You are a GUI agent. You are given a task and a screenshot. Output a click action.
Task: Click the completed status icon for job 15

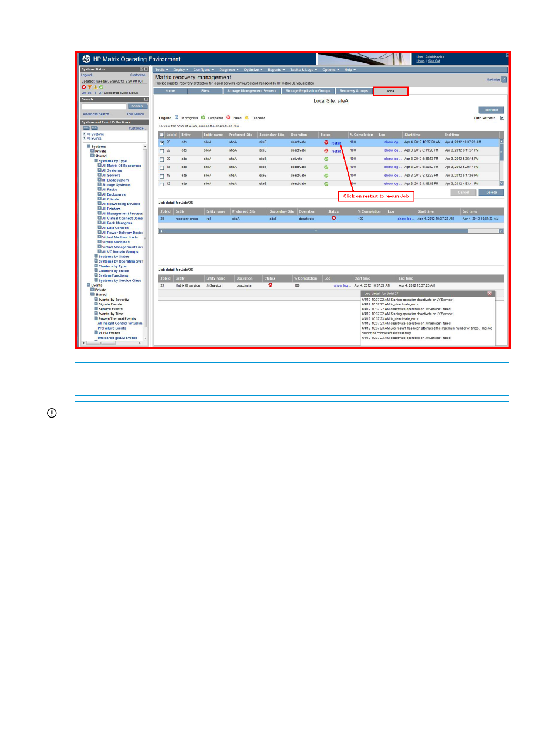click(x=326, y=175)
